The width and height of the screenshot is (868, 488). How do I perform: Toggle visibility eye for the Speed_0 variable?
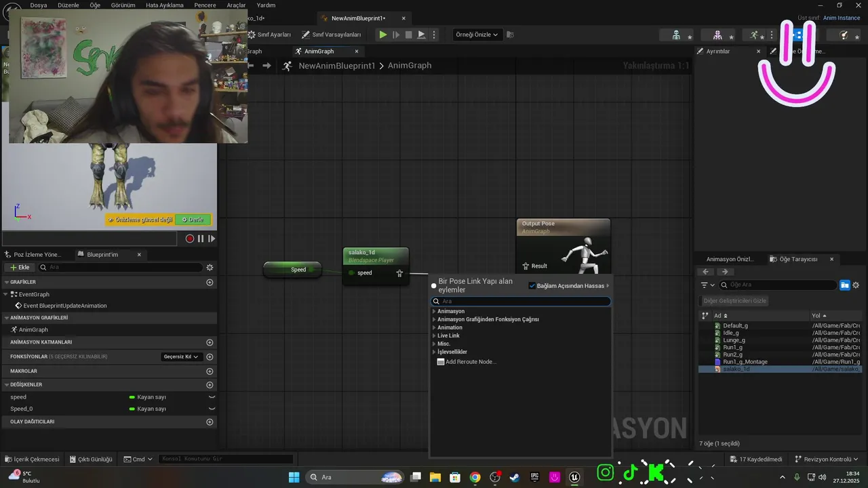click(212, 409)
